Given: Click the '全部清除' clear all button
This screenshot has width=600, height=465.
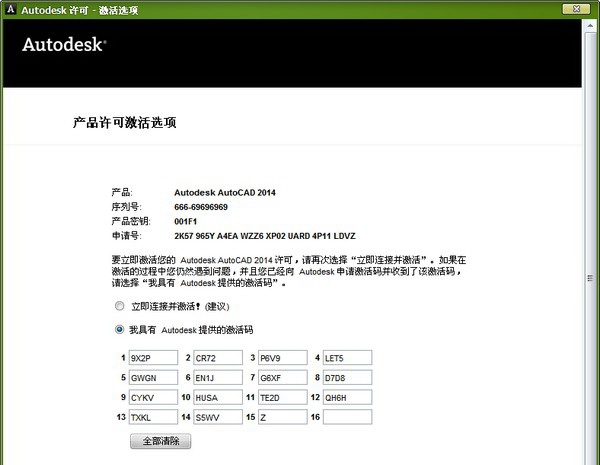Looking at the screenshot, I should [x=160, y=441].
